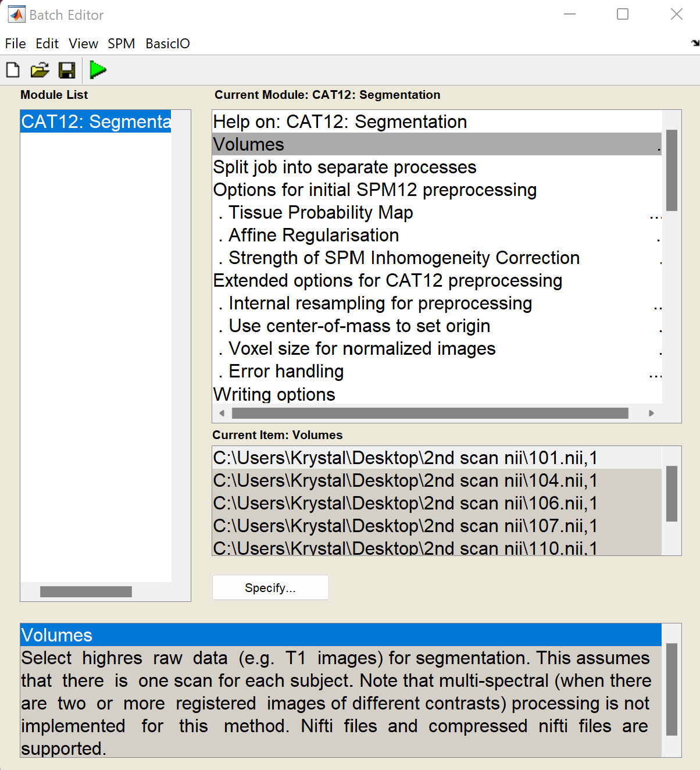700x770 pixels.
Task: Click the Save Batch floppy icon
Action: (x=67, y=70)
